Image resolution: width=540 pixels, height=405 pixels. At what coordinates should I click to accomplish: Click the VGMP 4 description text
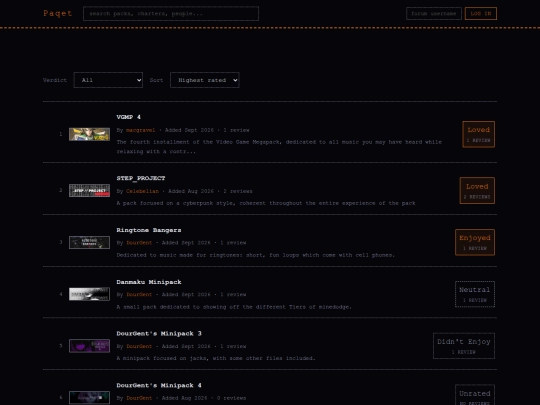(279, 147)
